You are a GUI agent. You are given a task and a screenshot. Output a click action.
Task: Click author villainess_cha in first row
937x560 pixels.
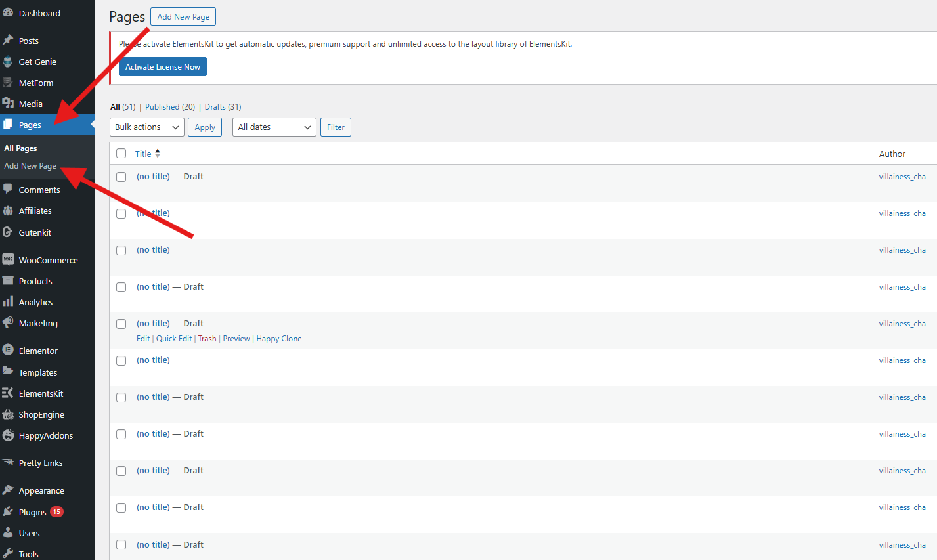[902, 177]
